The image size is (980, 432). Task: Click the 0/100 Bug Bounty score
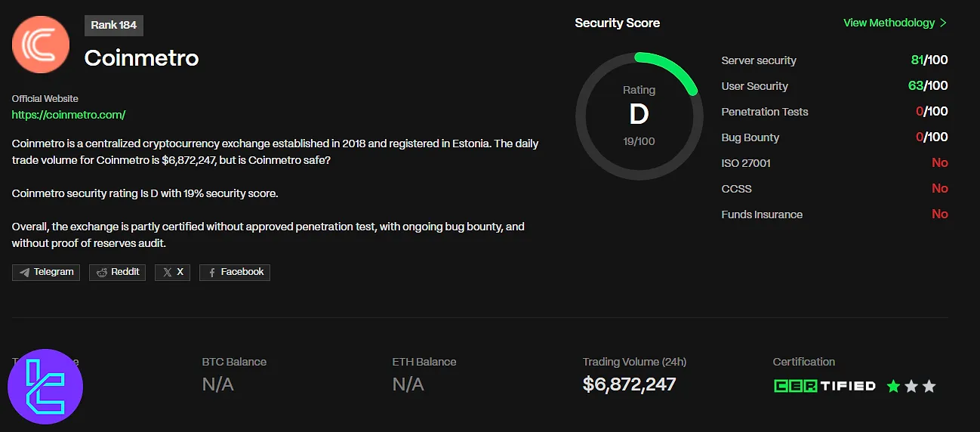[x=932, y=137]
